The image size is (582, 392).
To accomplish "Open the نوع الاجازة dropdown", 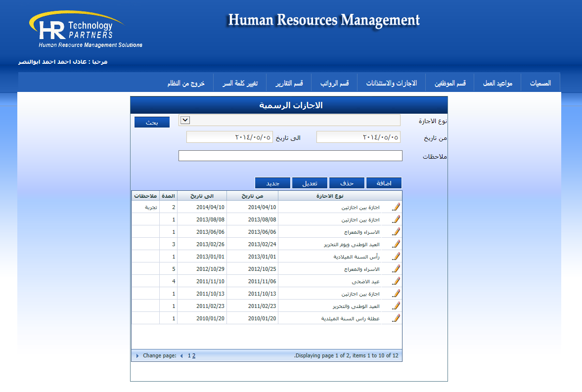I will pyautogui.click(x=185, y=120).
